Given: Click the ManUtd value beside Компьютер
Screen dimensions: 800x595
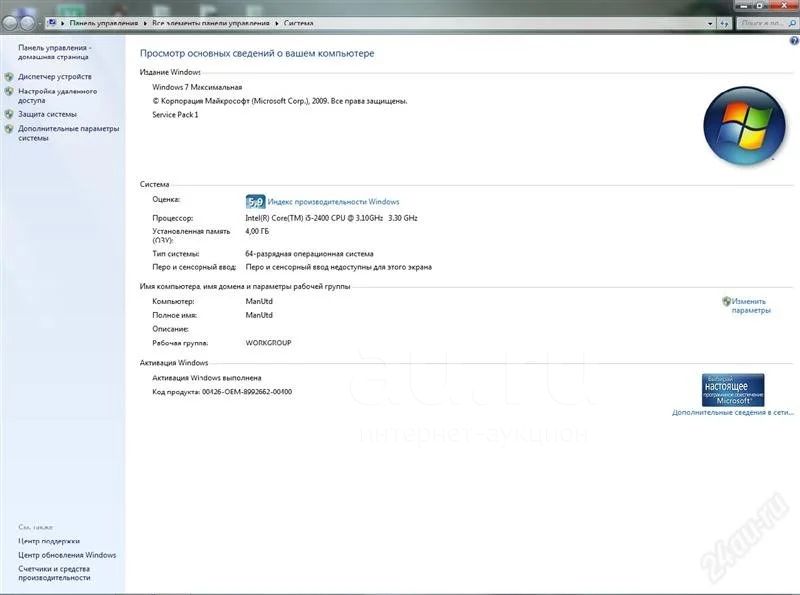Looking at the screenshot, I should [259, 301].
